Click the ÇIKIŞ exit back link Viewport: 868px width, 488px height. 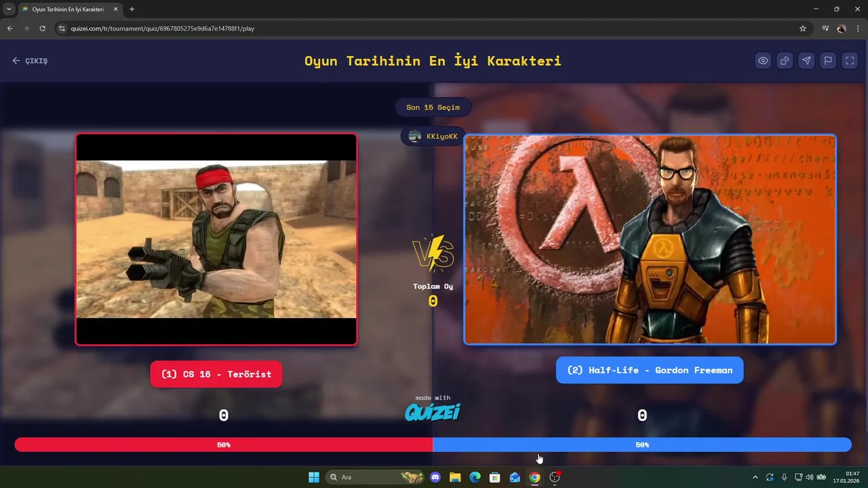[x=30, y=60]
